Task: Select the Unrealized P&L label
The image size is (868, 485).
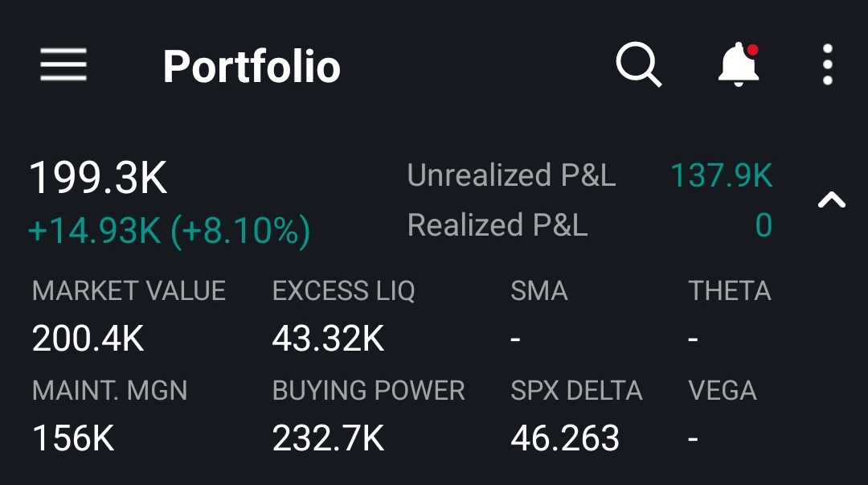Action: pos(511,175)
